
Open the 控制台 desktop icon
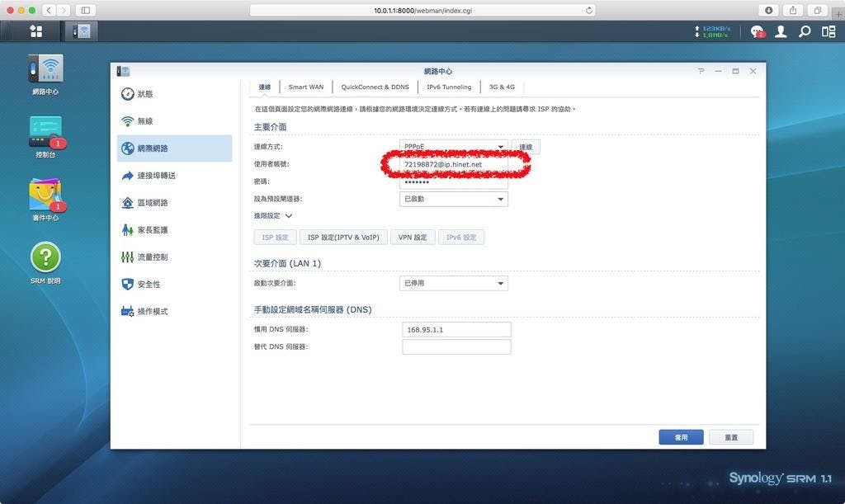tap(45, 132)
